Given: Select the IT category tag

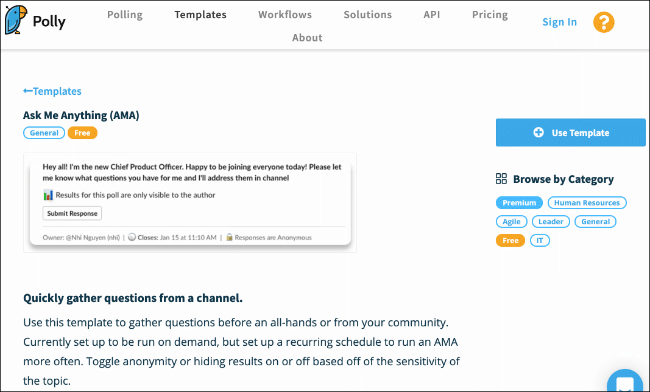Looking at the screenshot, I should (540, 241).
